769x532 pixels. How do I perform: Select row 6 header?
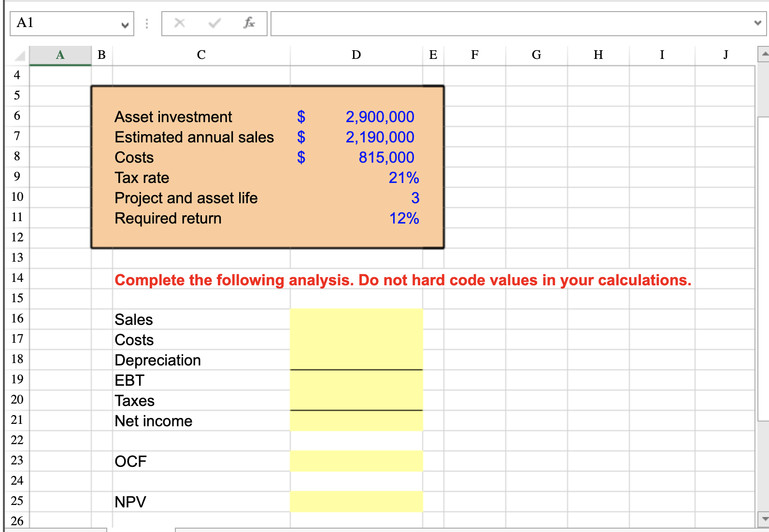click(17, 116)
